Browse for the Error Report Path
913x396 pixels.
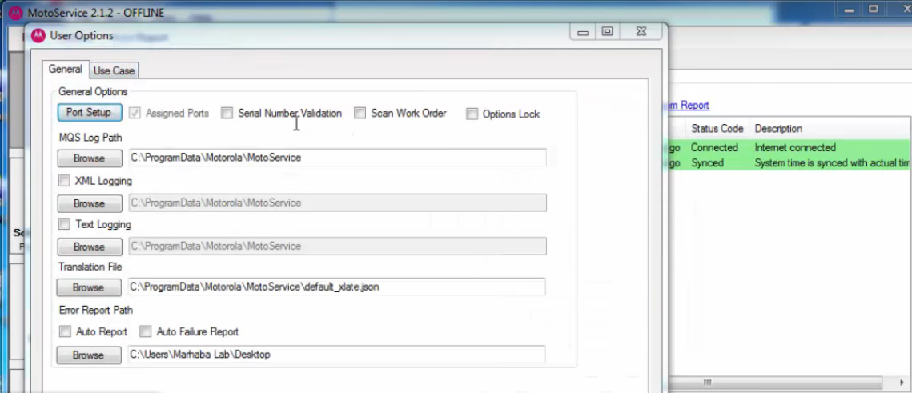point(89,355)
